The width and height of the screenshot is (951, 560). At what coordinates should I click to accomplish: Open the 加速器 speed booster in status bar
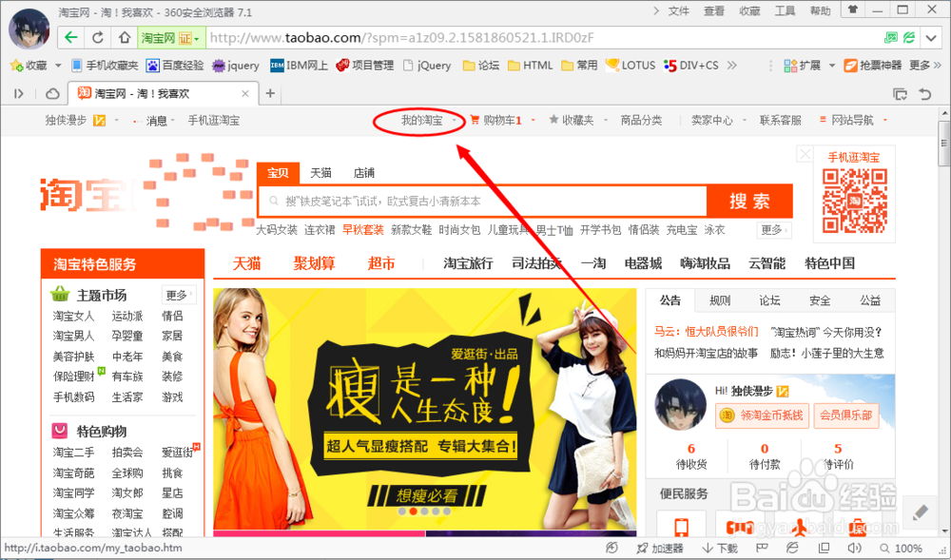pos(660,548)
